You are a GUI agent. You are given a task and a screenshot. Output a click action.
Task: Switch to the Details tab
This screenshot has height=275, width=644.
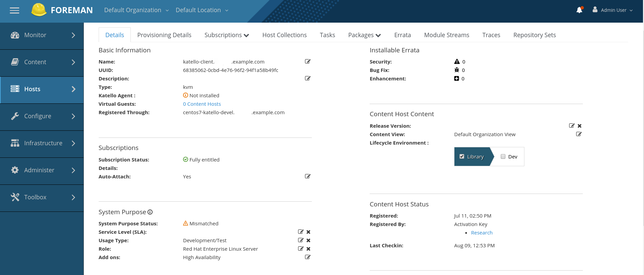coord(115,35)
